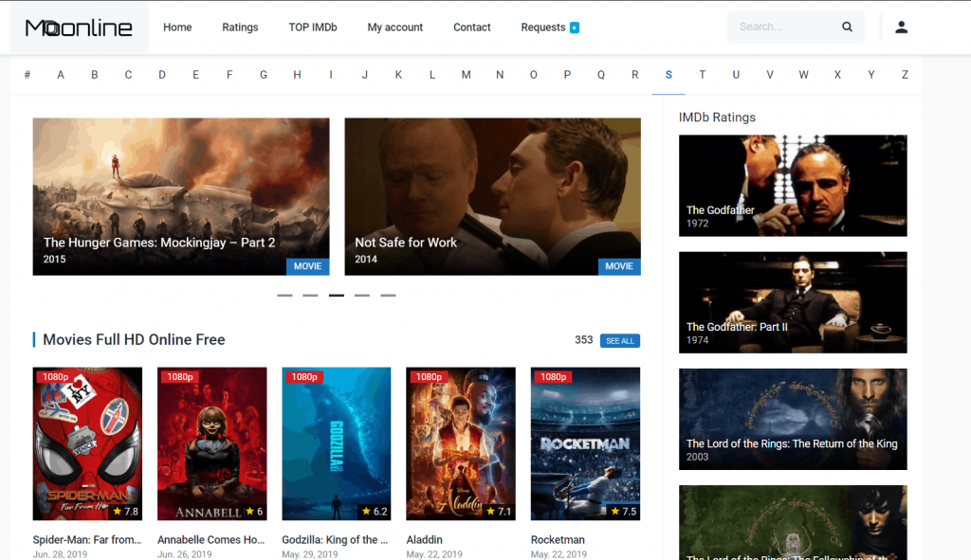Screen dimensions: 971x560
Task: Filter titles by letter O
Action: tap(533, 75)
